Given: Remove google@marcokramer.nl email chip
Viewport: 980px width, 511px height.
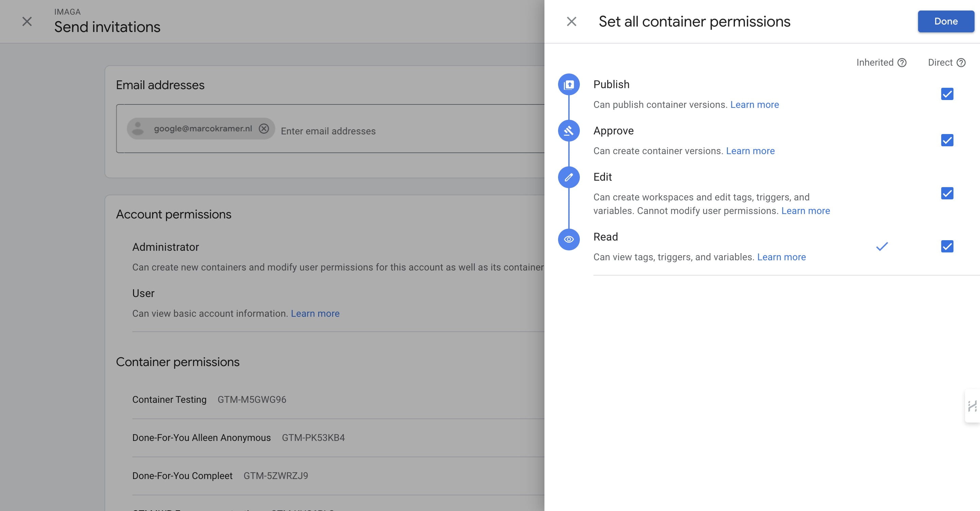Looking at the screenshot, I should (x=264, y=129).
